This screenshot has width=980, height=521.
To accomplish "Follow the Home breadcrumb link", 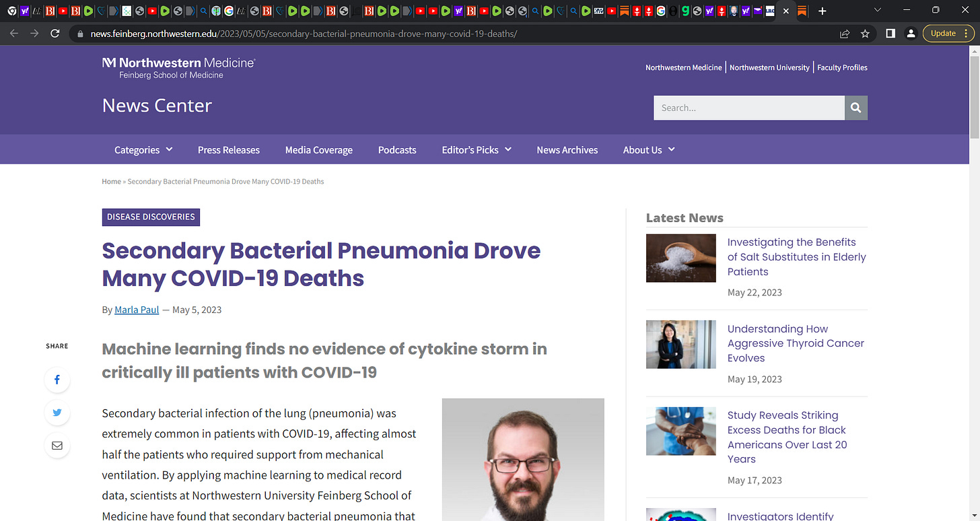I will pyautogui.click(x=111, y=182).
